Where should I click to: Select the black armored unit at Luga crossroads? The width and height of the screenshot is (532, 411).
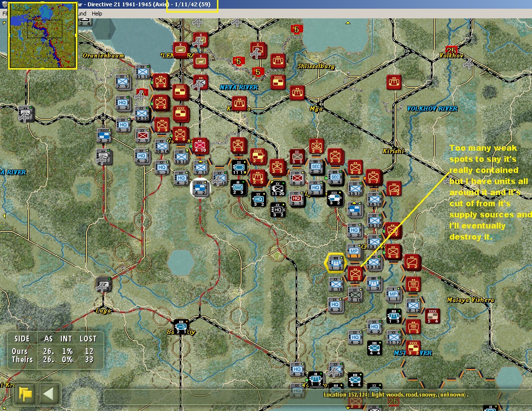tap(181, 327)
